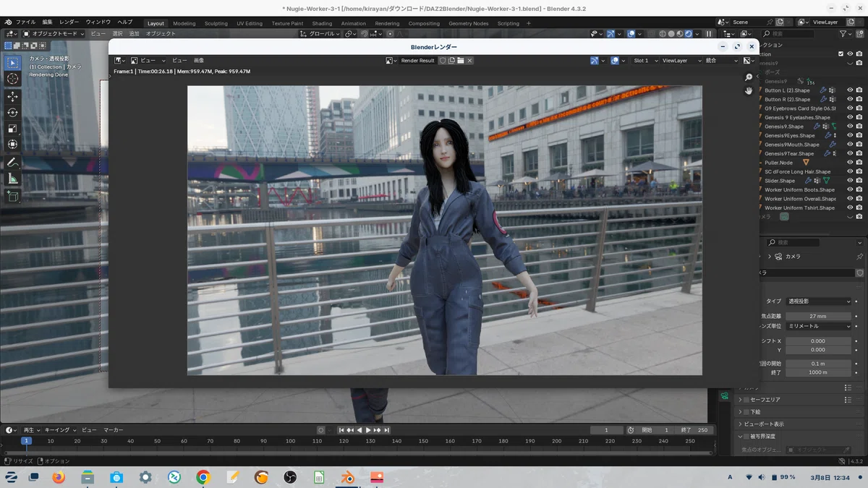Open Firefox from the taskbar

pyautogui.click(x=59, y=477)
